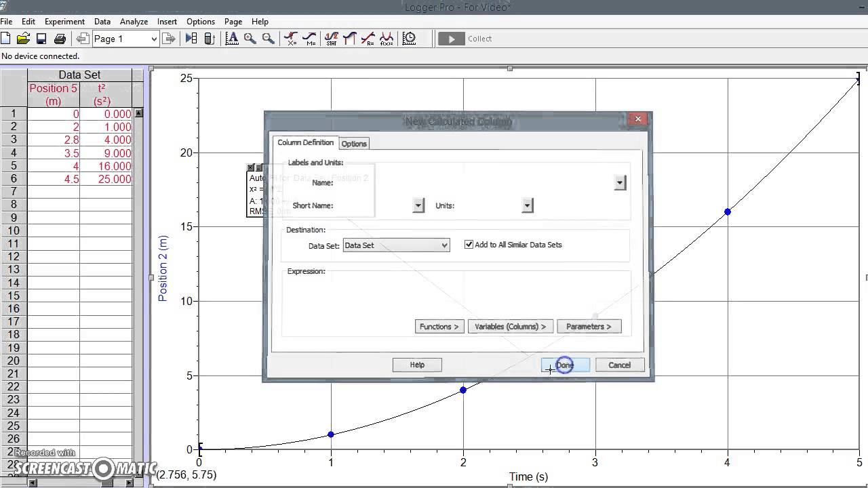This screenshot has width=868, height=488.
Task: Expand the Short Name dropdown arrow
Action: [x=418, y=205]
